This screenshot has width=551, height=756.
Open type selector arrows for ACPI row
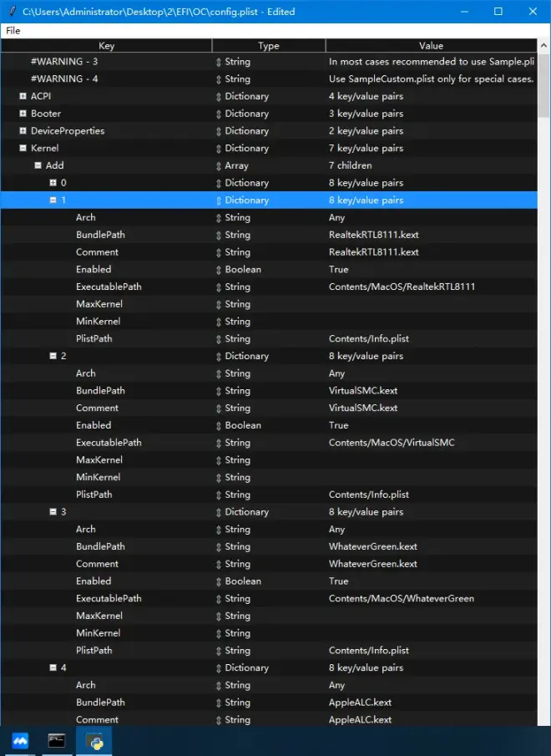219,96
